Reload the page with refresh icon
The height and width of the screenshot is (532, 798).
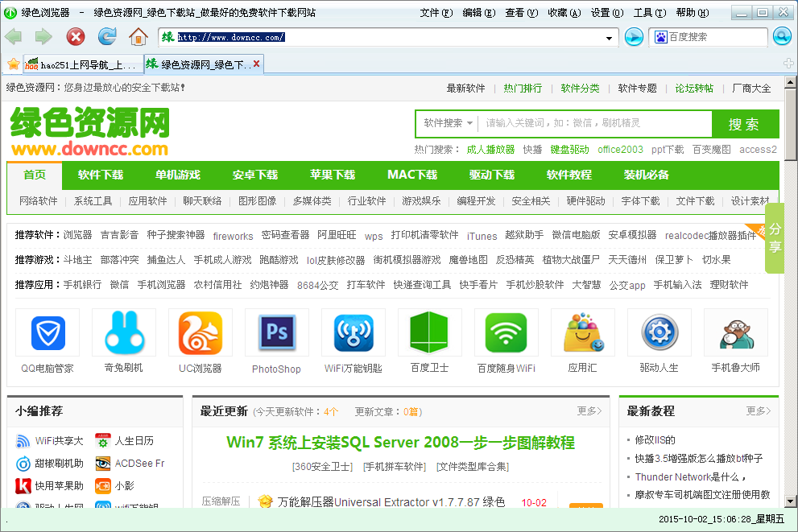[106, 36]
